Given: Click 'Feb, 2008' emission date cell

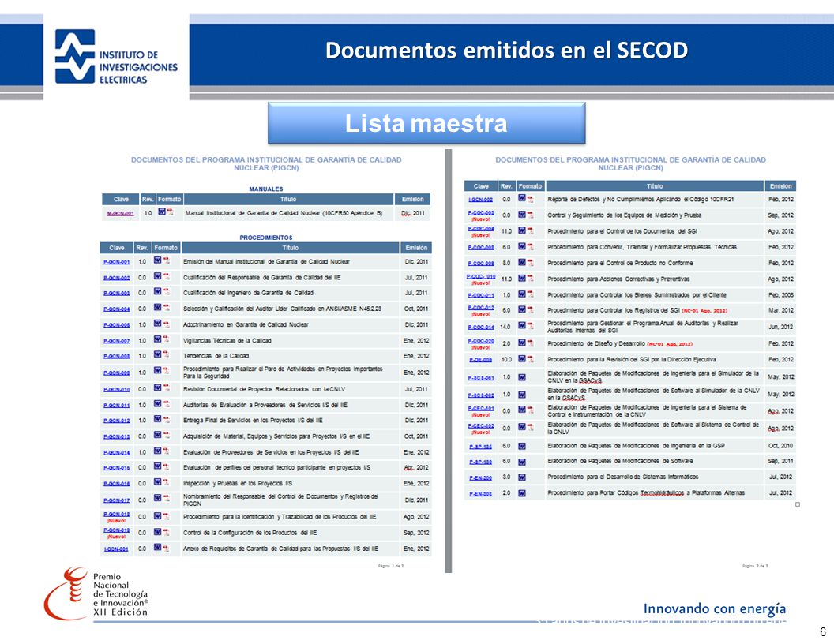Looking at the screenshot, I should click(x=781, y=295).
